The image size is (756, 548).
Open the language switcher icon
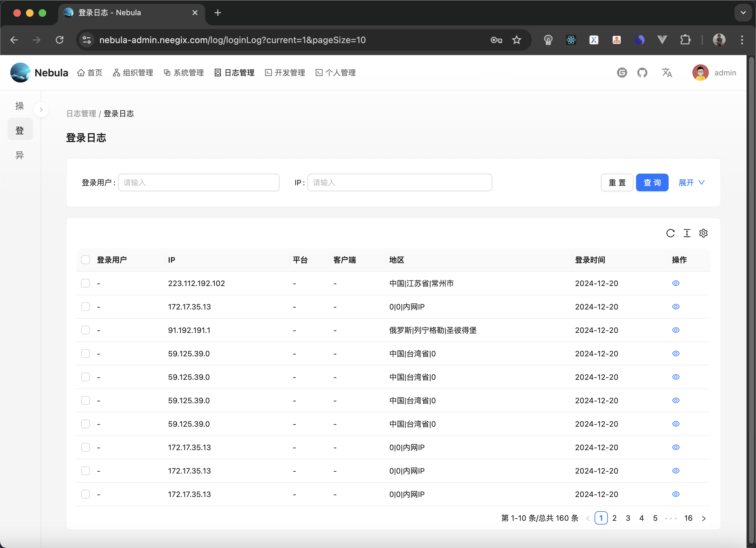pyautogui.click(x=667, y=72)
